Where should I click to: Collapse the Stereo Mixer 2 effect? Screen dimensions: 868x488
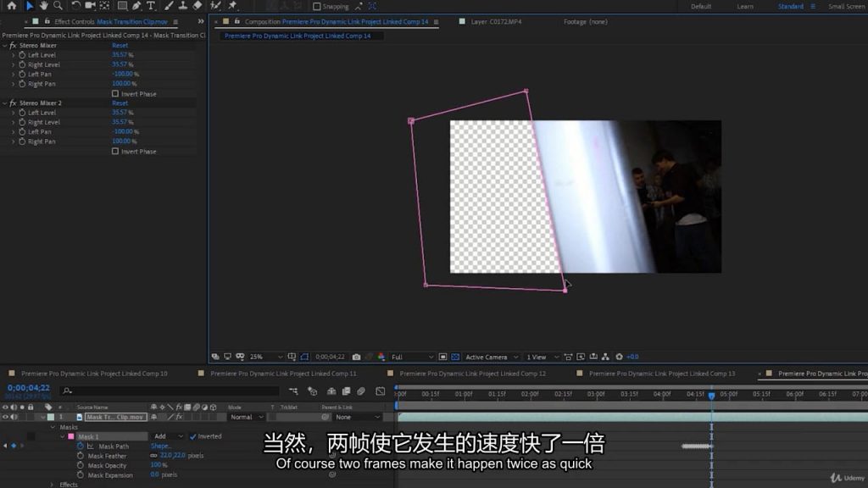[x=5, y=103]
